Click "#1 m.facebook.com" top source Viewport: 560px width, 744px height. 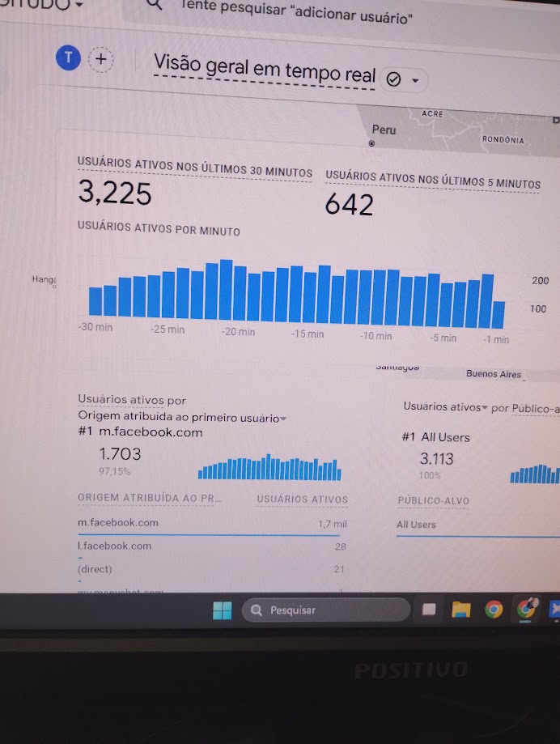click(x=140, y=432)
